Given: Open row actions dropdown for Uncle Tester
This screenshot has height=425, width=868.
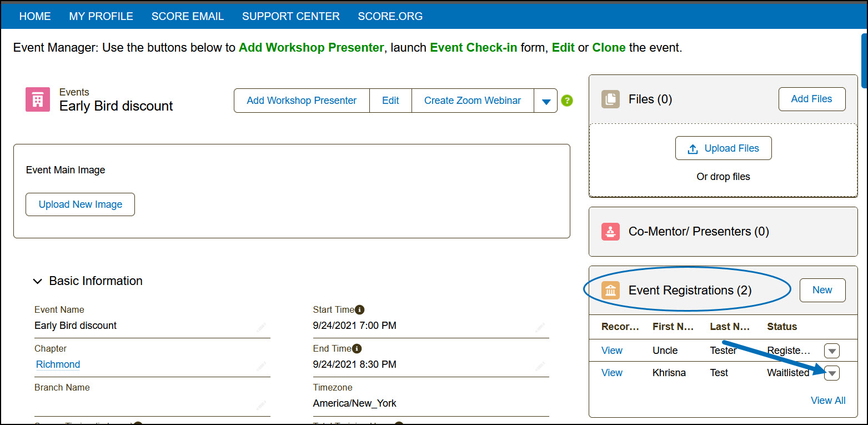Looking at the screenshot, I should pyautogui.click(x=831, y=351).
